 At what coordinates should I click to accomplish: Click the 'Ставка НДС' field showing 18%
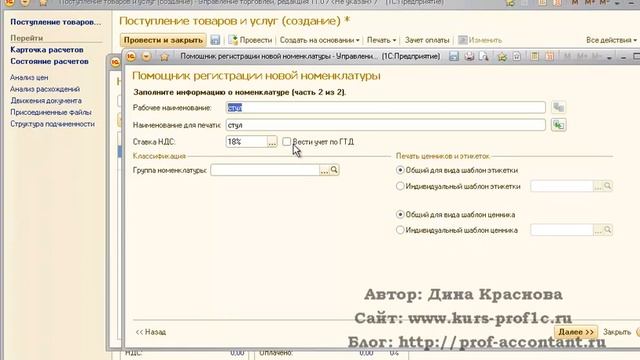[247, 142]
